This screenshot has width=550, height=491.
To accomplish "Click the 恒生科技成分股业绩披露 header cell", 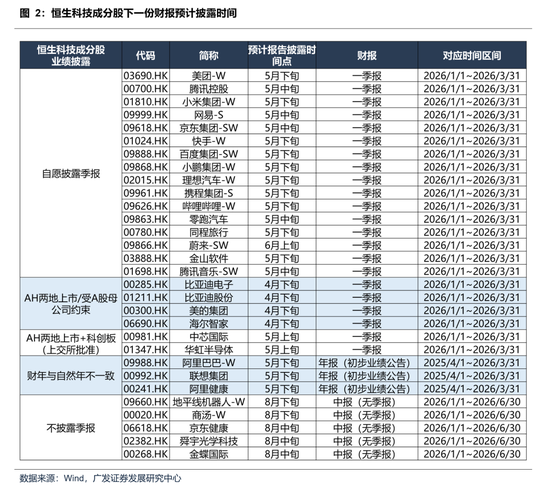I will click(71, 55).
